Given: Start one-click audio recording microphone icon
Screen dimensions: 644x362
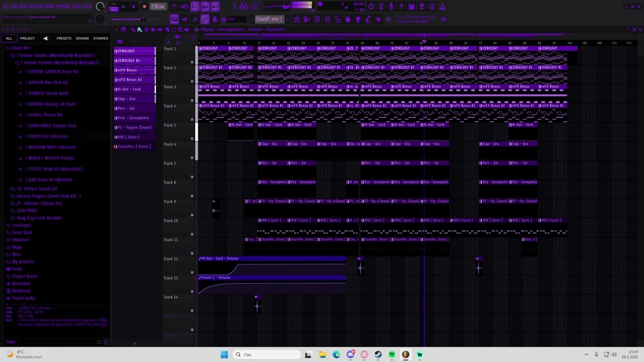Looking at the screenshot, I should [391, 7].
